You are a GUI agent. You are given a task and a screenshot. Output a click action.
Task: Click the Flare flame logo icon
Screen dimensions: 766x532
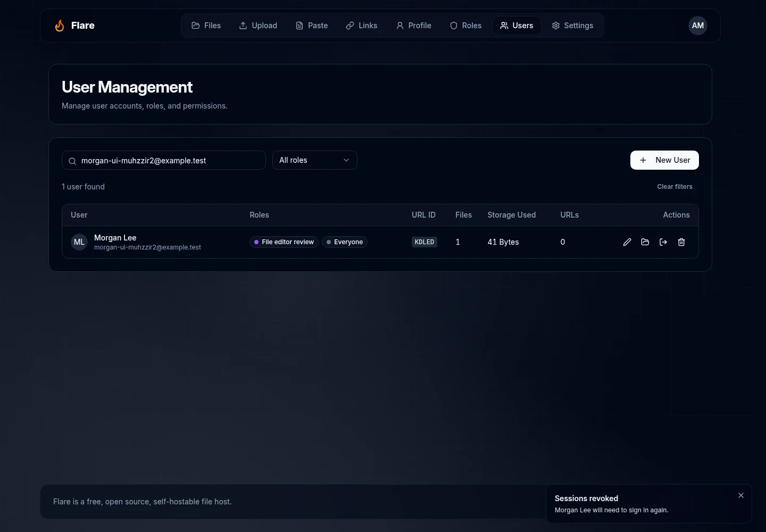[60, 26]
